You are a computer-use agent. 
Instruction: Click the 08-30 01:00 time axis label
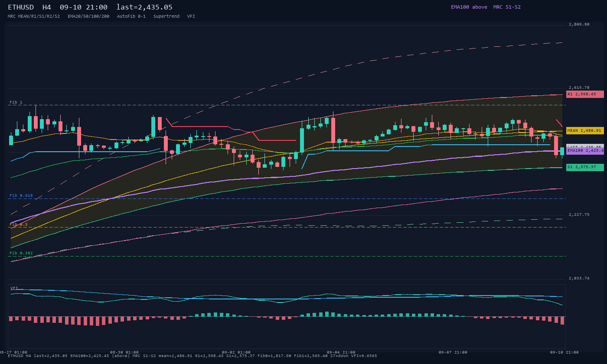tap(124, 352)
